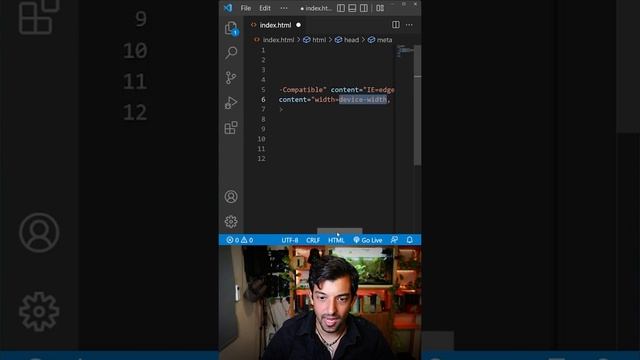Click the head breadcrumb segment

click(x=351, y=40)
